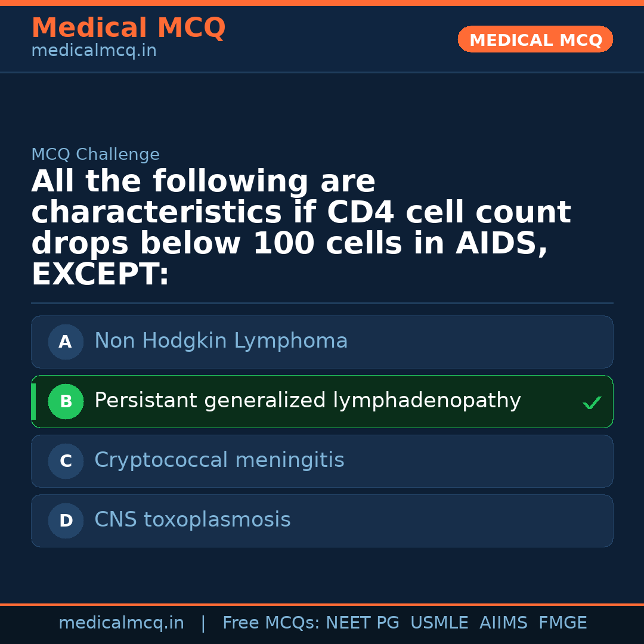The image size is (644, 644).
Task: Click the Medical MCQ header title
Action: 128,28
